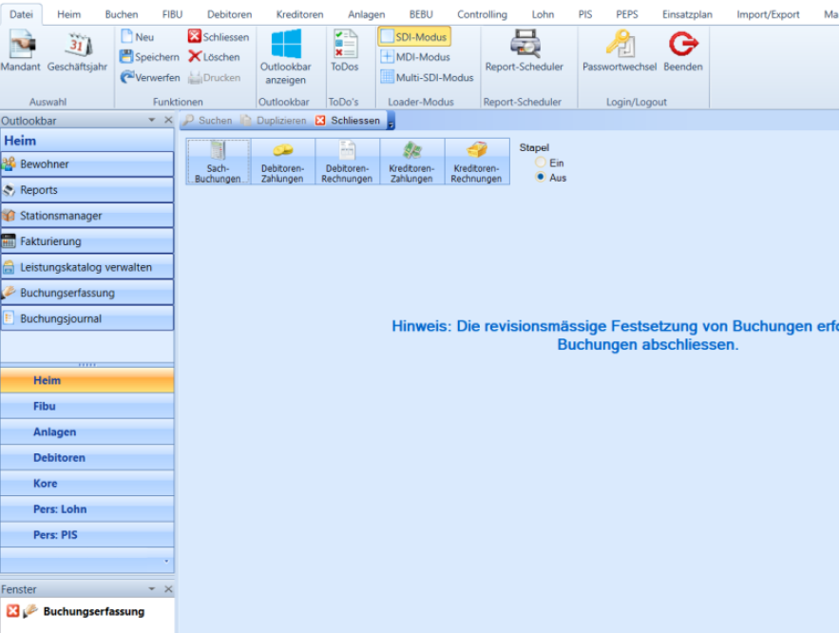Image resolution: width=840 pixels, height=633 pixels.
Task: Click Duplizieren in the document toolbar
Action: click(274, 121)
